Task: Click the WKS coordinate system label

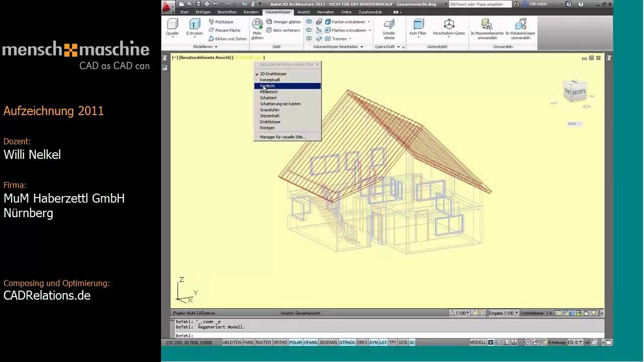Action: tap(572, 124)
